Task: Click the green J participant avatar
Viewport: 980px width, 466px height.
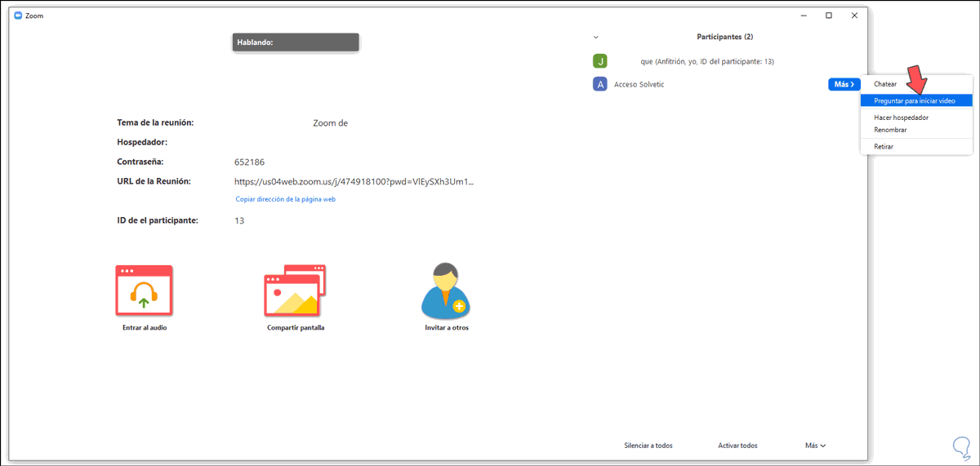Action: tap(600, 61)
